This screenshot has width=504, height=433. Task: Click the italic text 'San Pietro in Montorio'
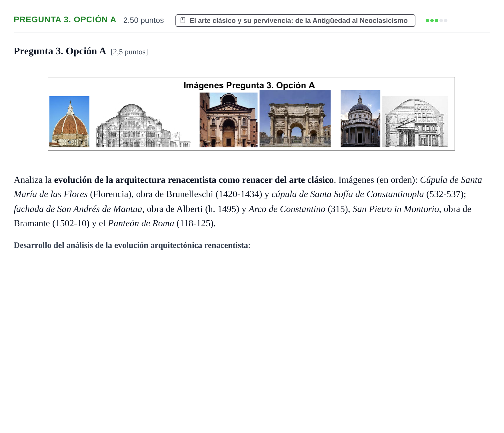pyautogui.click(x=396, y=209)
